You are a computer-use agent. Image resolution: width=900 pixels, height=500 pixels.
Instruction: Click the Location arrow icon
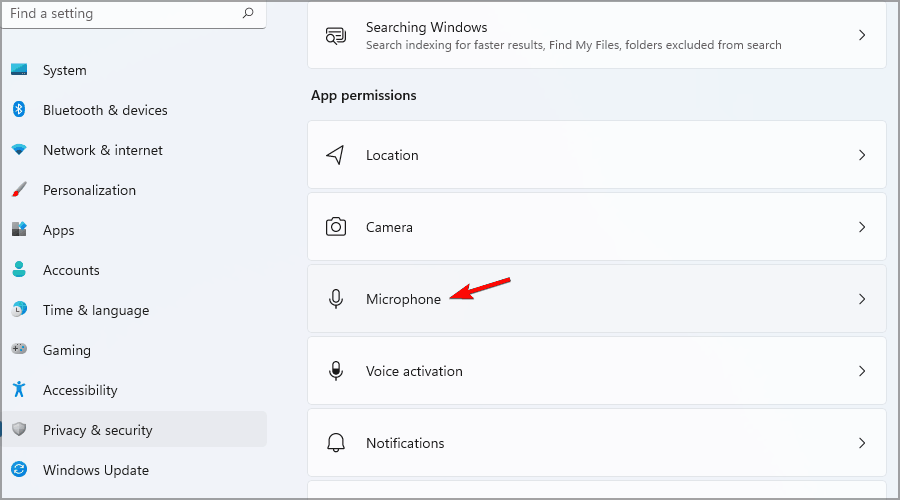tap(336, 155)
